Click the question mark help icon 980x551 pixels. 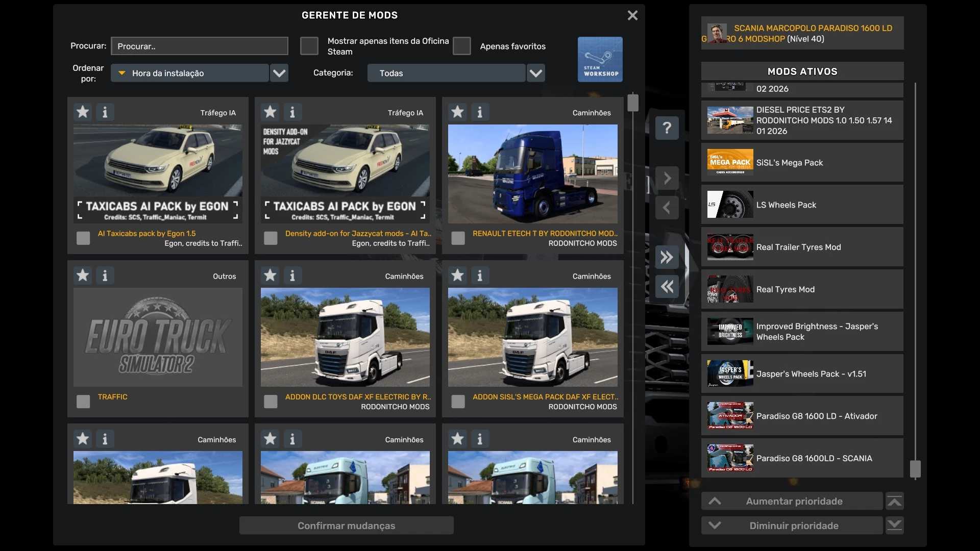click(x=667, y=128)
